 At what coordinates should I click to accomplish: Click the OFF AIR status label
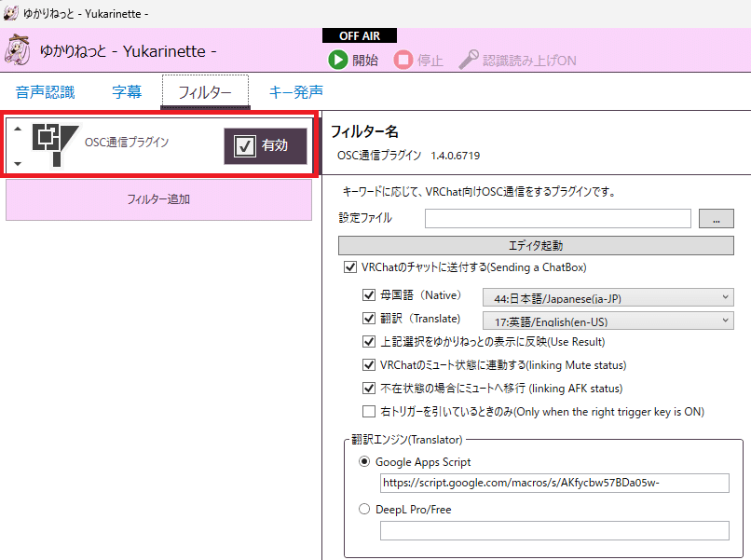[x=360, y=36]
